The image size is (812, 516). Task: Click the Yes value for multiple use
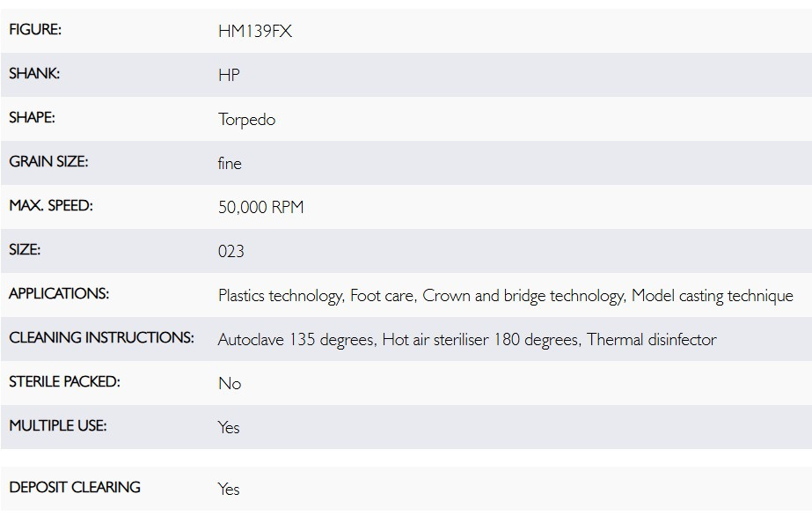tap(229, 427)
